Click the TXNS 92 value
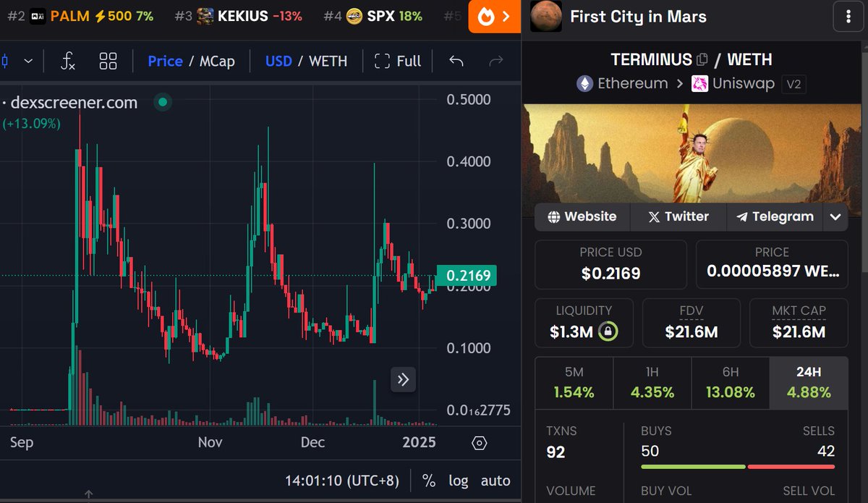 pyautogui.click(x=556, y=452)
